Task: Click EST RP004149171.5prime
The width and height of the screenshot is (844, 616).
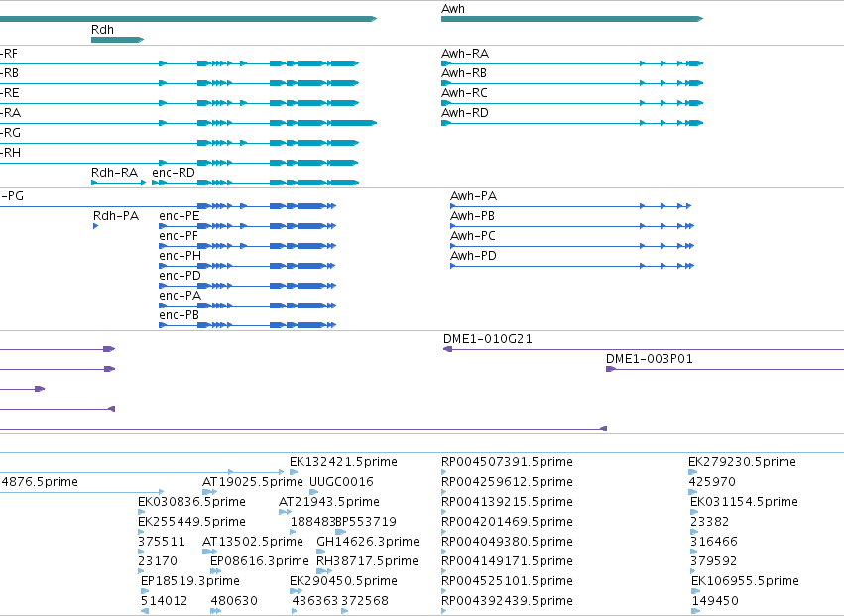Action: (x=507, y=561)
